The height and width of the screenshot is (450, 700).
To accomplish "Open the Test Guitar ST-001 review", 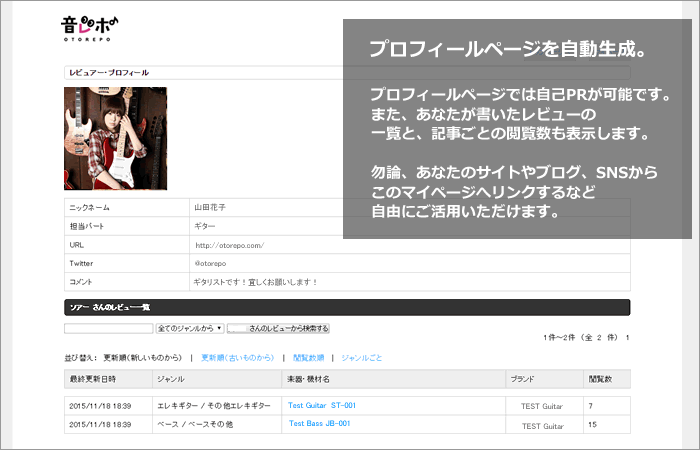I will (322, 406).
